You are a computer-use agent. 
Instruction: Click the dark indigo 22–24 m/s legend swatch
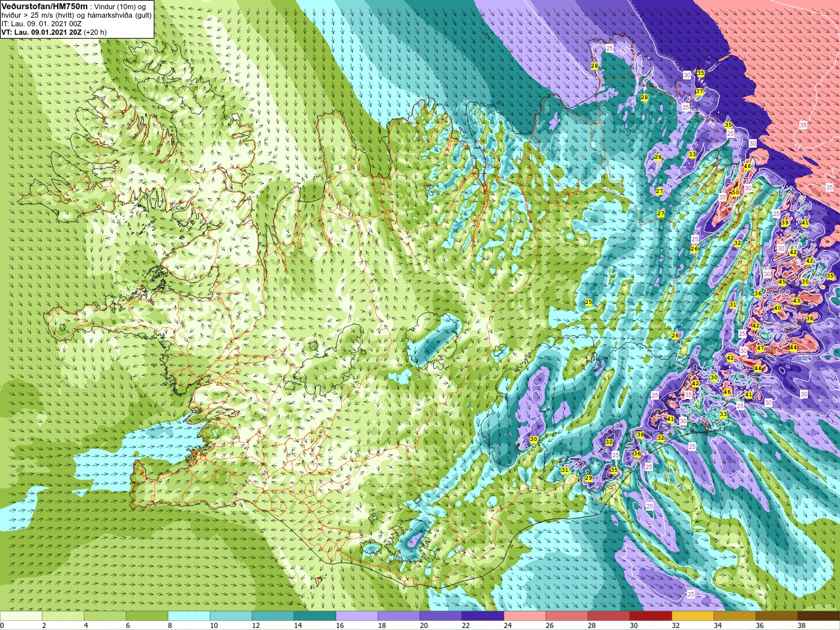click(x=483, y=616)
